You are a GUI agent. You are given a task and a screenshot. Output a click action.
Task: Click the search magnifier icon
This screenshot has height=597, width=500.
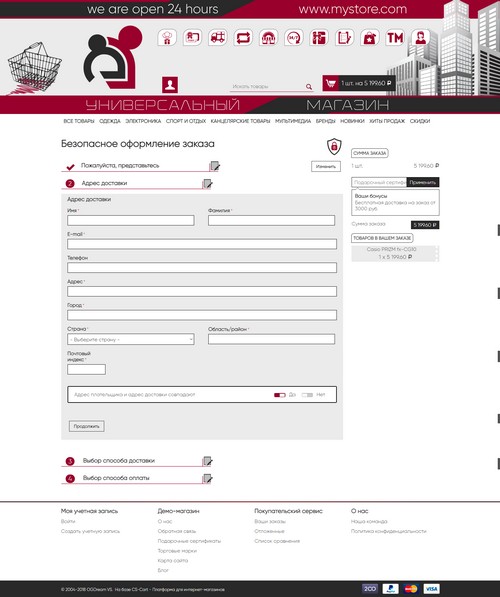309,87
